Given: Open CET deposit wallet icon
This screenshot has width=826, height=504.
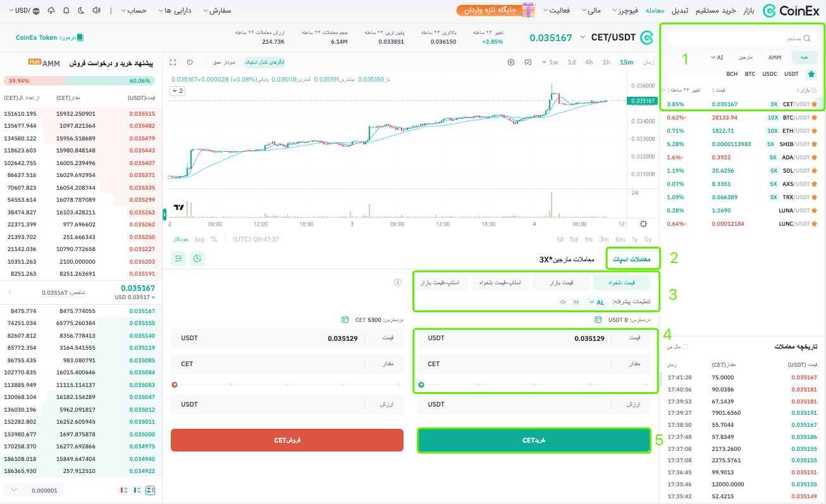Looking at the screenshot, I should [345, 319].
